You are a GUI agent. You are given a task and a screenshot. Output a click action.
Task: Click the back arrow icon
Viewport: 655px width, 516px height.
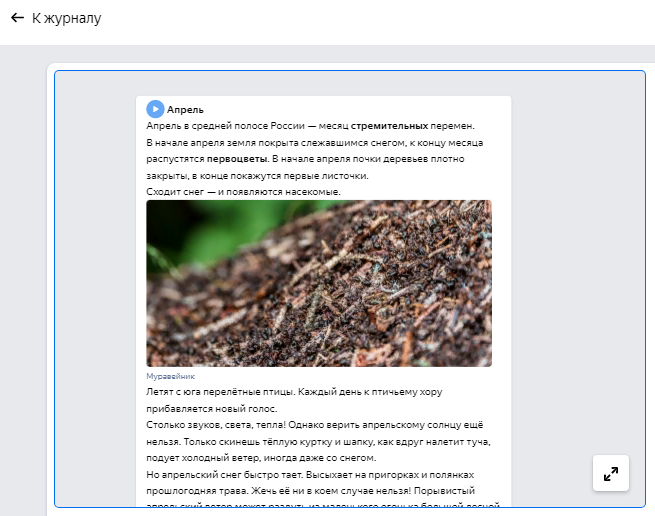pyautogui.click(x=17, y=18)
